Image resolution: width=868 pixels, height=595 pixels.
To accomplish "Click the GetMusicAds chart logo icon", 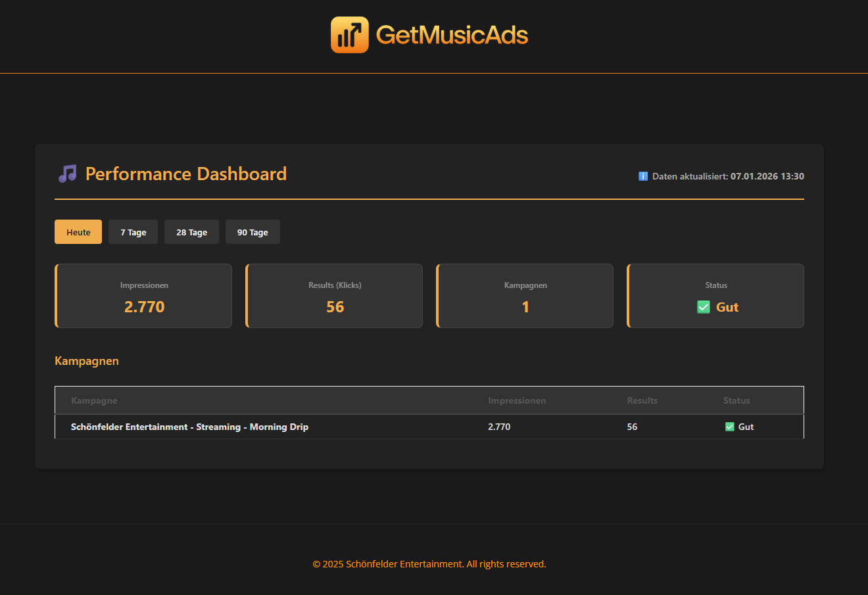I will [349, 34].
